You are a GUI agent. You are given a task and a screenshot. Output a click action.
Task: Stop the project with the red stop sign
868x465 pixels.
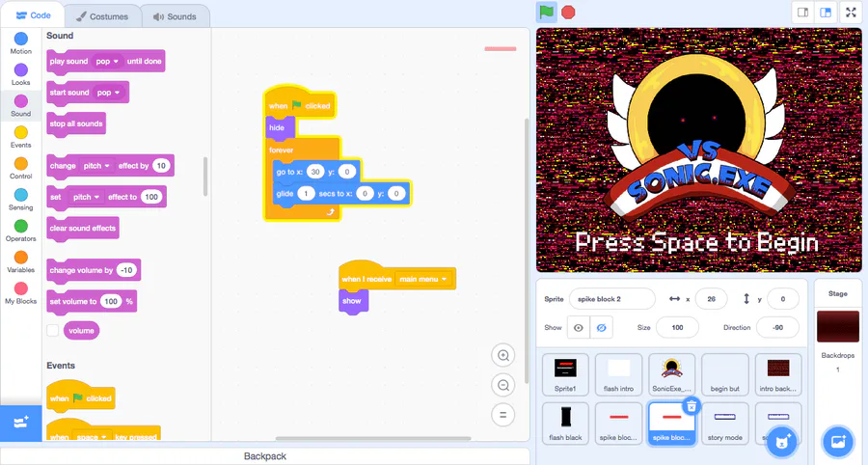(568, 13)
